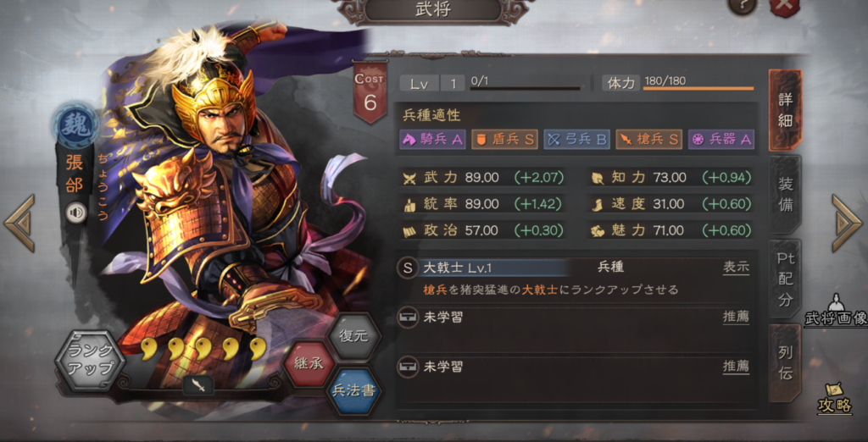
Task: Select the 槍兵 S aptitude badge
Action: click(648, 140)
